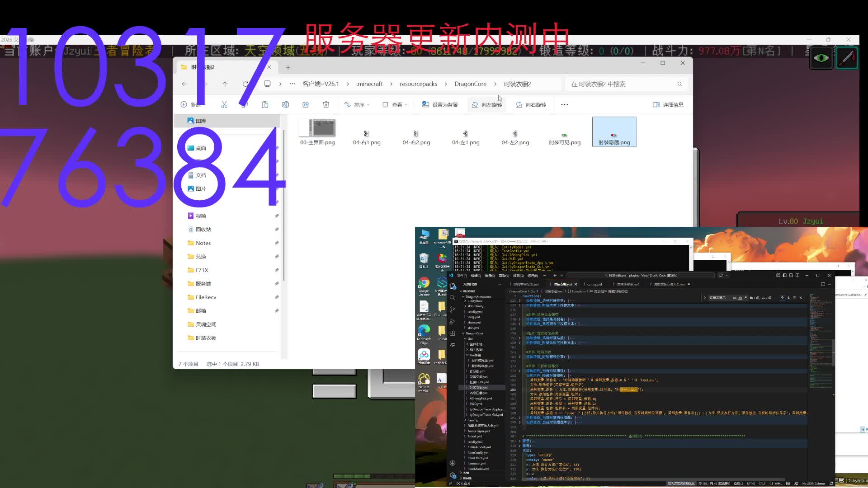Click the Share icon in Explorer toolbar

[306, 105]
